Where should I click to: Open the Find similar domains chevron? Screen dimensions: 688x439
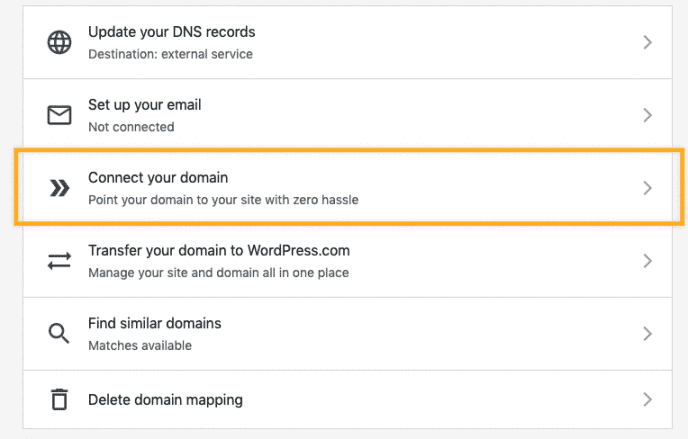coord(647,334)
